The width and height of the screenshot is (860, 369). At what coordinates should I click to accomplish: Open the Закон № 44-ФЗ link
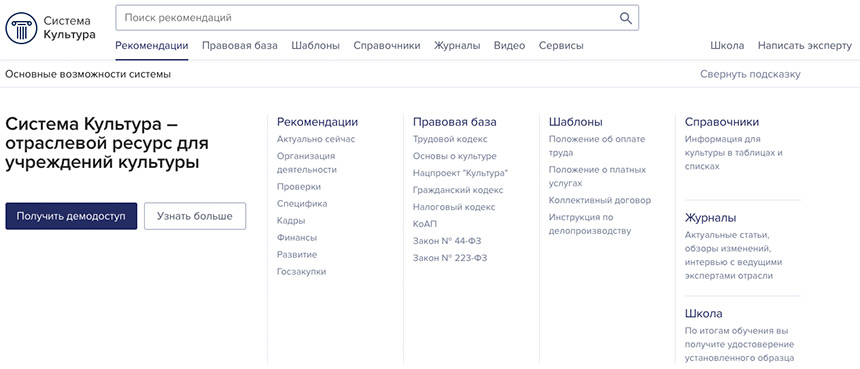coord(447,241)
